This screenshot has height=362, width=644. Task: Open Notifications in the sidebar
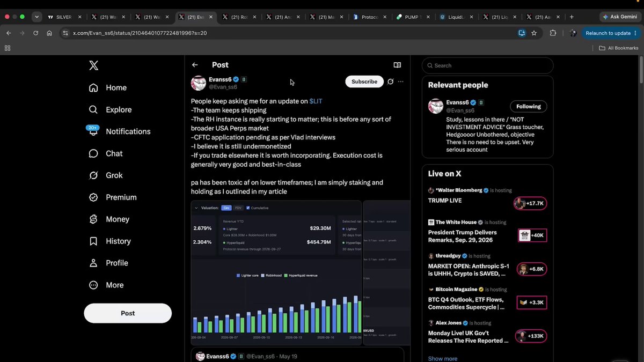[120, 131]
